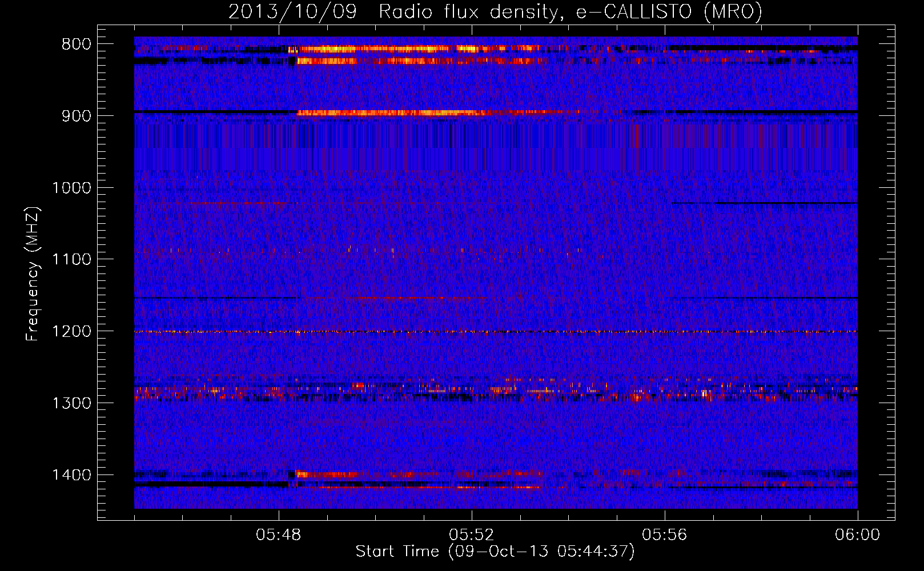924x571 pixels.
Task: Click the 'Frequency (MHZ)' axis label
Action: pyautogui.click(x=33, y=274)
